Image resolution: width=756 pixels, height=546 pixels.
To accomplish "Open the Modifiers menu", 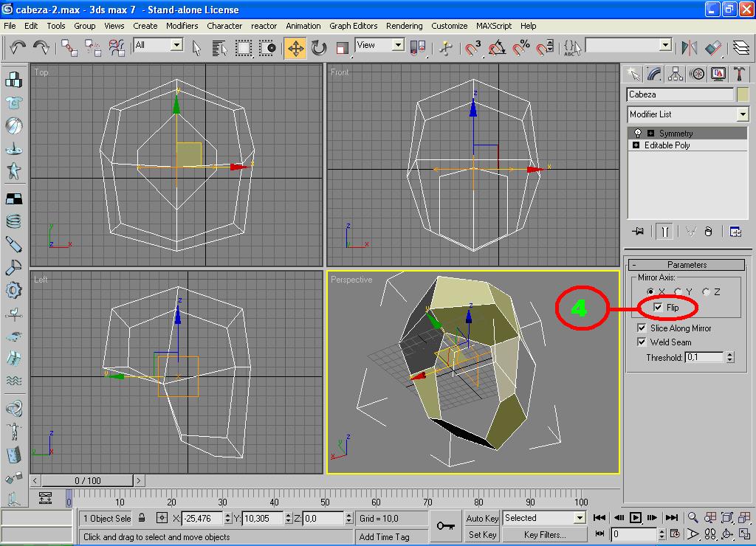I will point(182,26).
